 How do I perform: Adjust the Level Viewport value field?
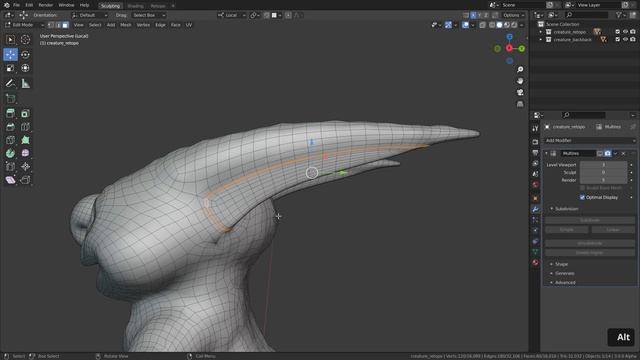point(603,165)
